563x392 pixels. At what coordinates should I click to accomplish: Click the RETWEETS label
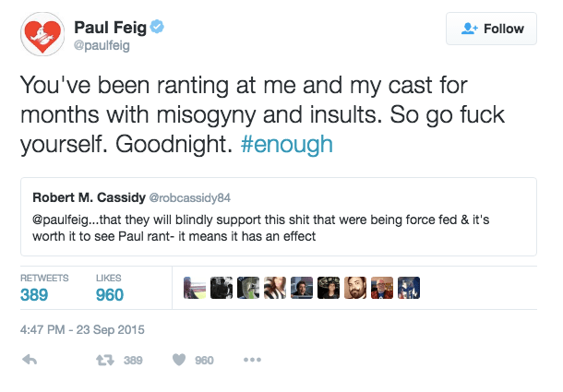click(43, 278)
